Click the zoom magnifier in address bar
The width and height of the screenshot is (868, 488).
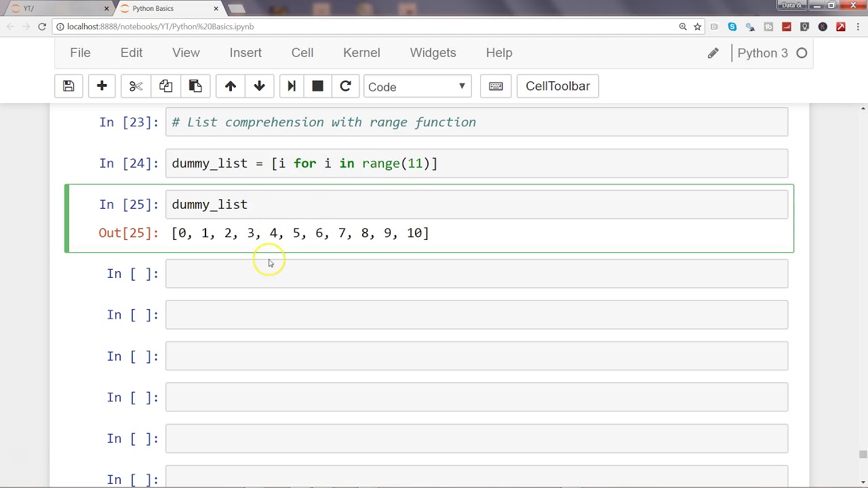pos(683,26)
